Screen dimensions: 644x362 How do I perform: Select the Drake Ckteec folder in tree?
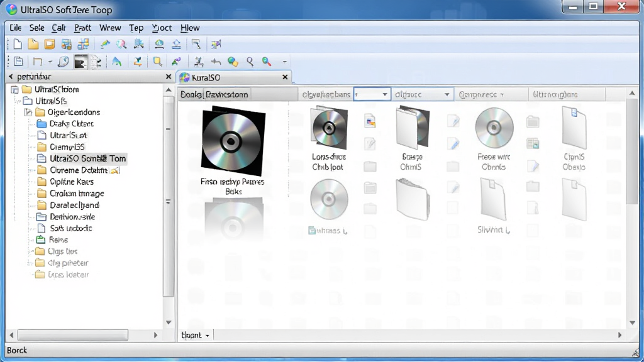tap(65, 124)
